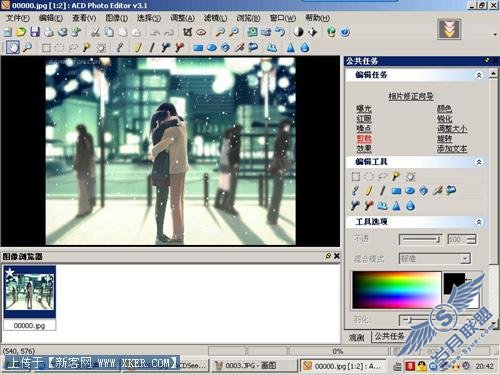This screenshot has width=500, height=375.
Task: Toggle the pin on the 图像浏览器 panel
Action: pos(328,256)
